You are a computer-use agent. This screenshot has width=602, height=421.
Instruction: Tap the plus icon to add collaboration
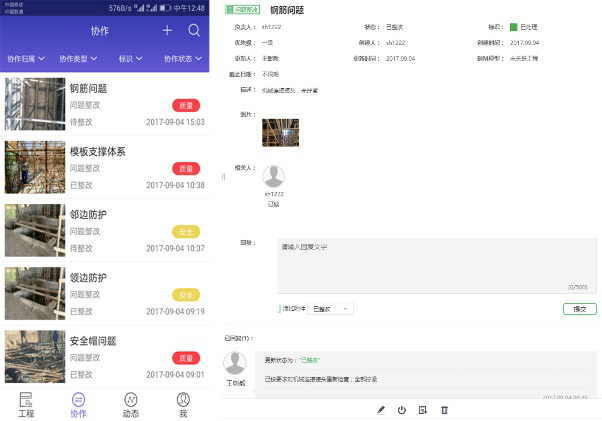[x=167, y=30]
